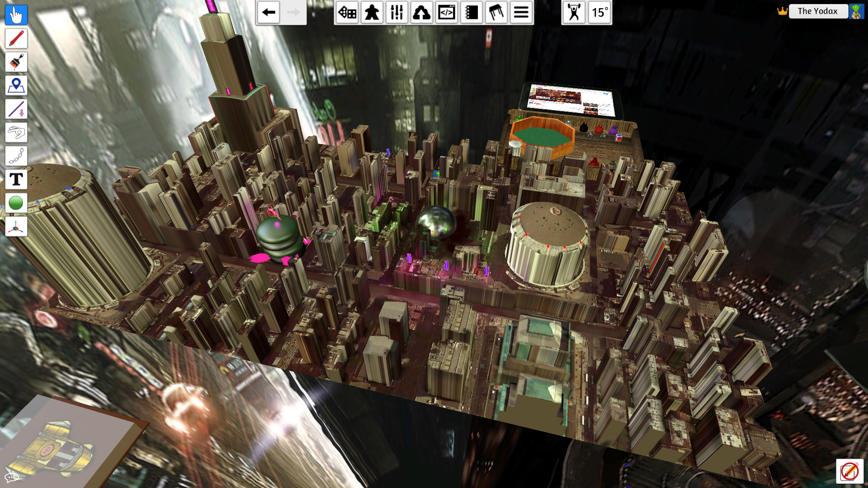Change the 15° rotation angle
Image resolution: width=868 pixels, height=488 pixels.
click(x=600, y=12)
